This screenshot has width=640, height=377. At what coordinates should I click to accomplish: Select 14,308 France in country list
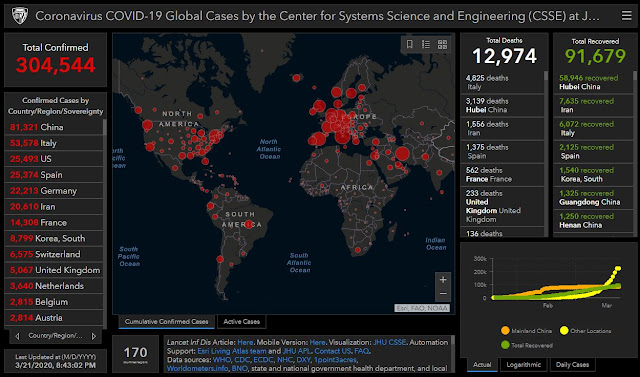[53, 223]
